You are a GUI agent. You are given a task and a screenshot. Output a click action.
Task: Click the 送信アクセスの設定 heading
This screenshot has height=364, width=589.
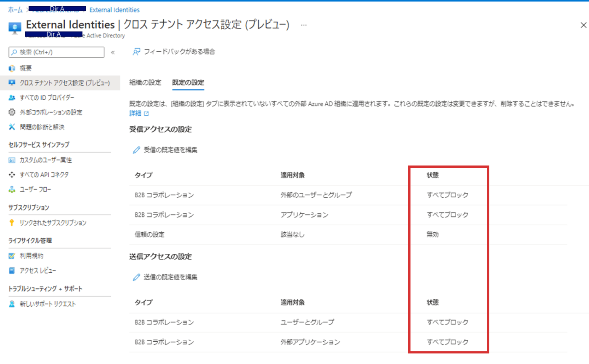pyautogui.click(x=160, y=256)
